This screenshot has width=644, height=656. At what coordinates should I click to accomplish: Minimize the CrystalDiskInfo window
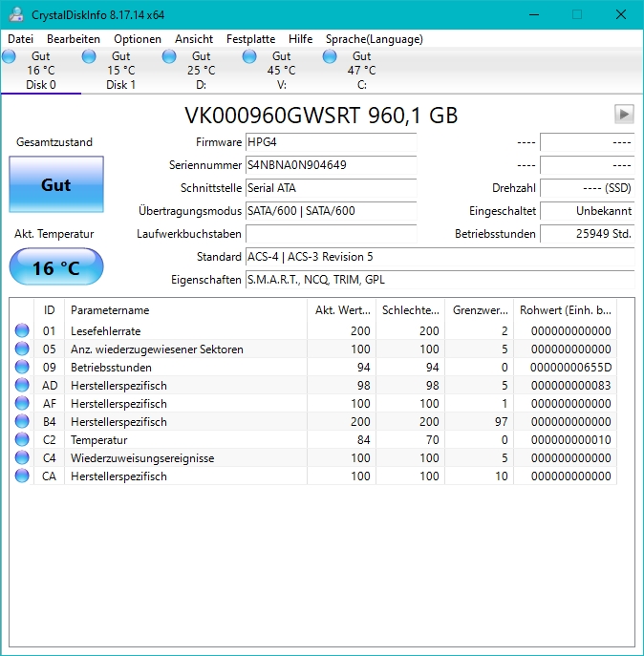tap(534, 14)
